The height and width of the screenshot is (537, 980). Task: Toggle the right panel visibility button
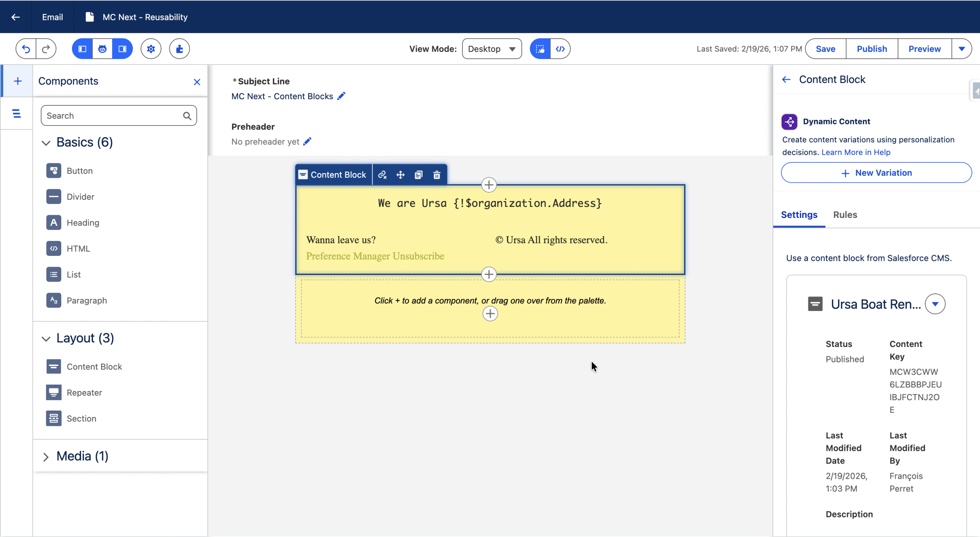[x=122, y=49]
